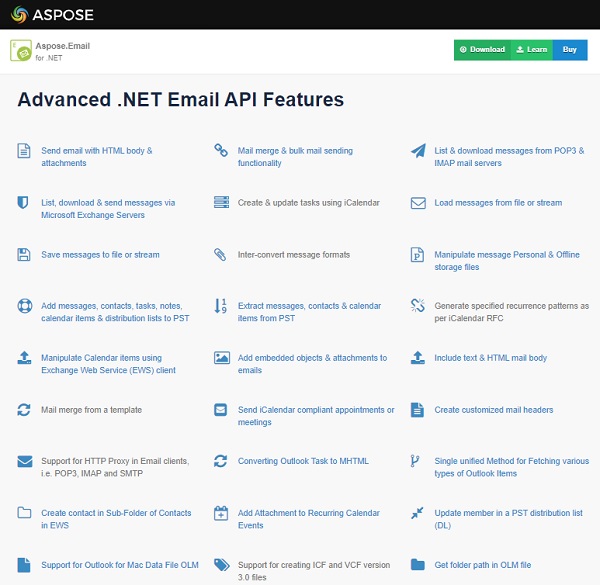Image resolution: width=600 pixels, height=585 pixels.
Task: Click solid envelope icon beside Support for HTTP Proxy
Action: coord(25,461)
